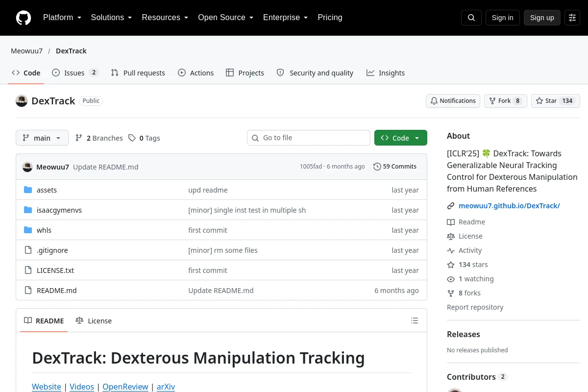Click the branch icon next to 2 Branches
This screenshot has height=392, width=588.
coord(79,138)
